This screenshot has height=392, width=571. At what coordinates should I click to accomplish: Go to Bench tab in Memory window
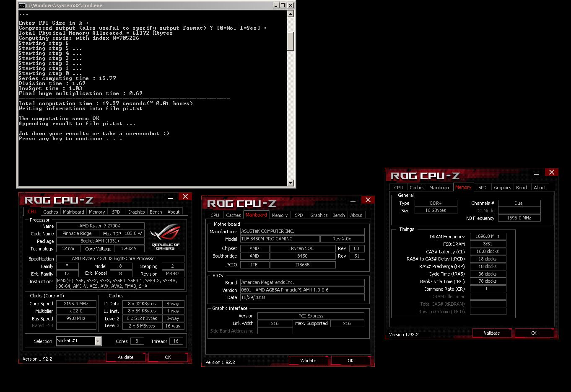[x=522, y=188]
